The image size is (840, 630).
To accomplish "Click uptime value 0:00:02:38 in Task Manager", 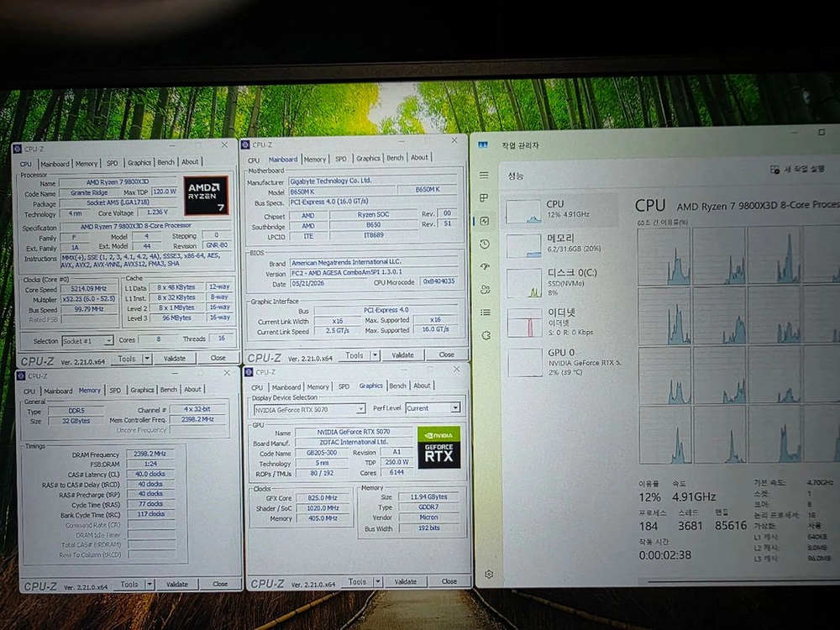I will (664, 555).
